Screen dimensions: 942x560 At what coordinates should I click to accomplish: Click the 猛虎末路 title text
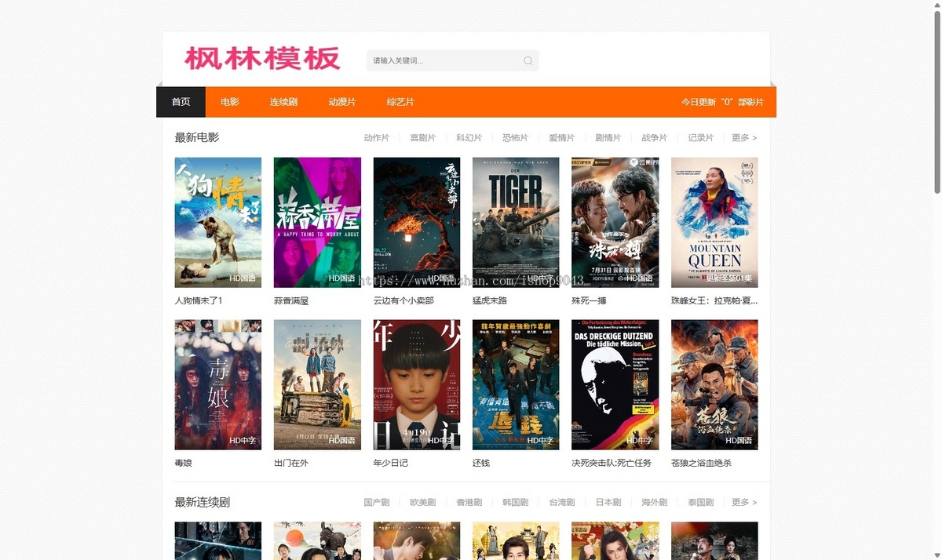pyautogui.click(x=490, y=300)
